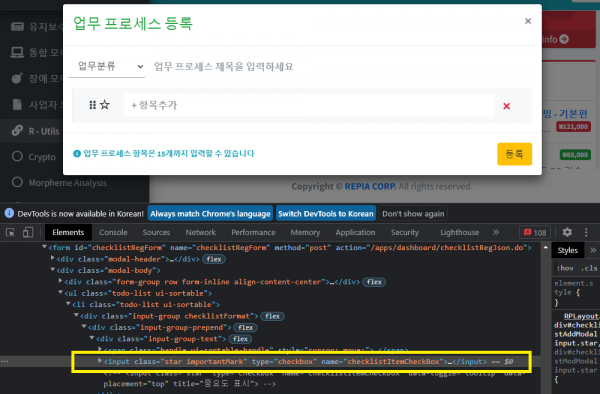Switch to the Memory tab
Screen dimensions: 600x394
click(x=305, y=232)
